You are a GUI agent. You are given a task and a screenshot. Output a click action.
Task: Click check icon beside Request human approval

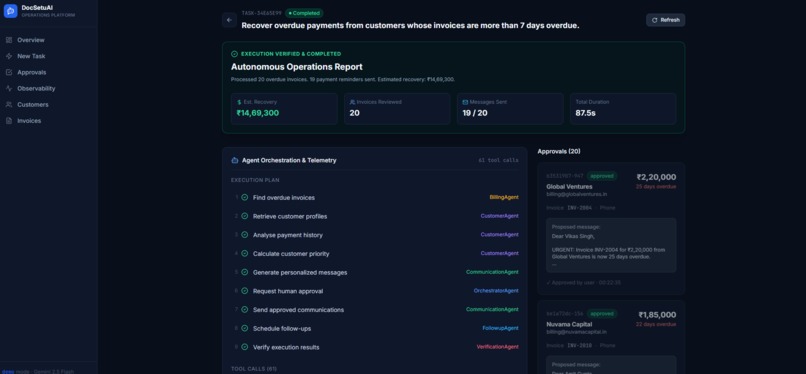point(245,291)
